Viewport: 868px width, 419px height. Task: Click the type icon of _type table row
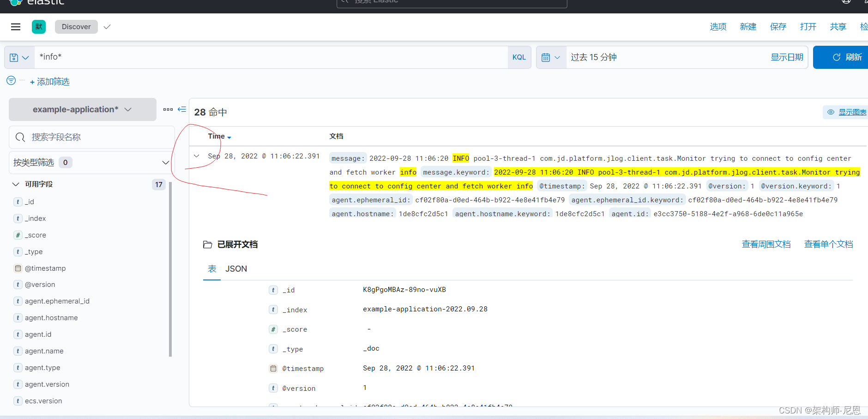pos(273,349)
